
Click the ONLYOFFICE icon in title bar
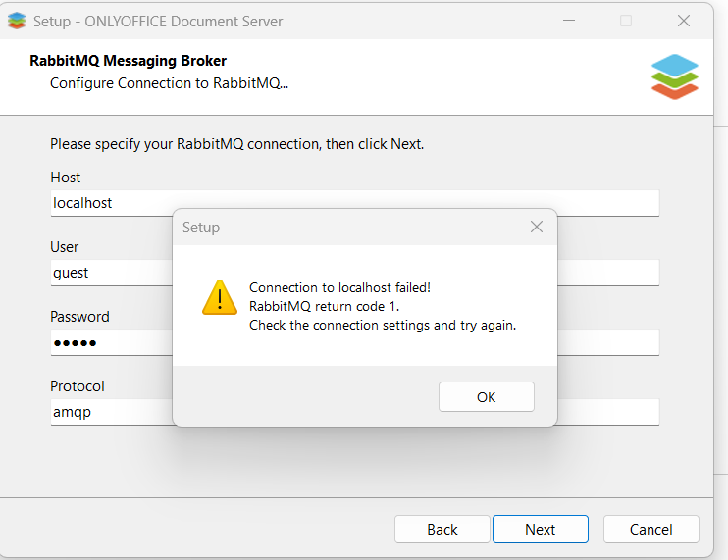[17, 20]
